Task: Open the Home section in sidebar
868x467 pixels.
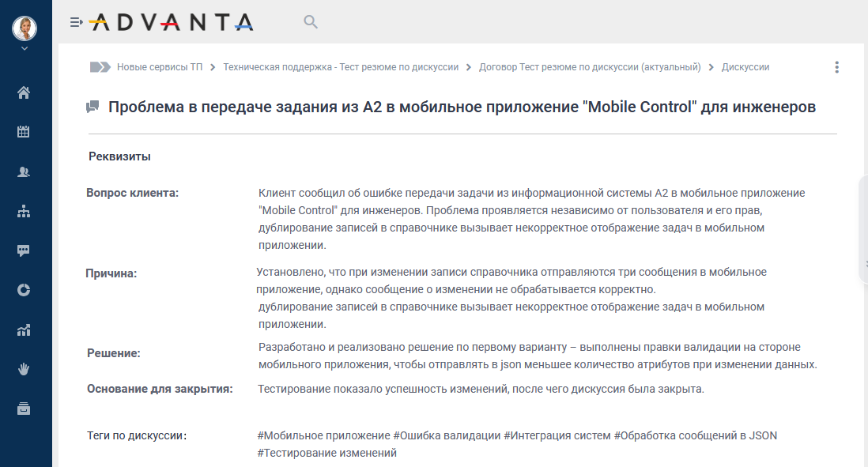Action: tap(24, 92)
